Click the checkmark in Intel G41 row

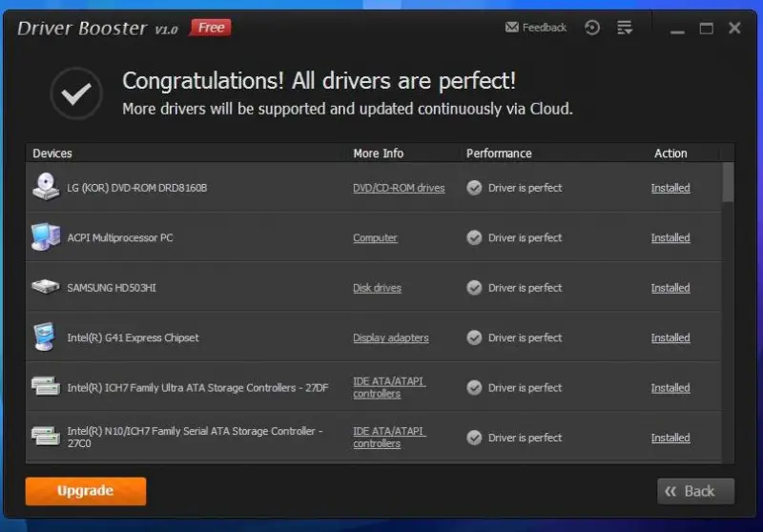point(474,338)
